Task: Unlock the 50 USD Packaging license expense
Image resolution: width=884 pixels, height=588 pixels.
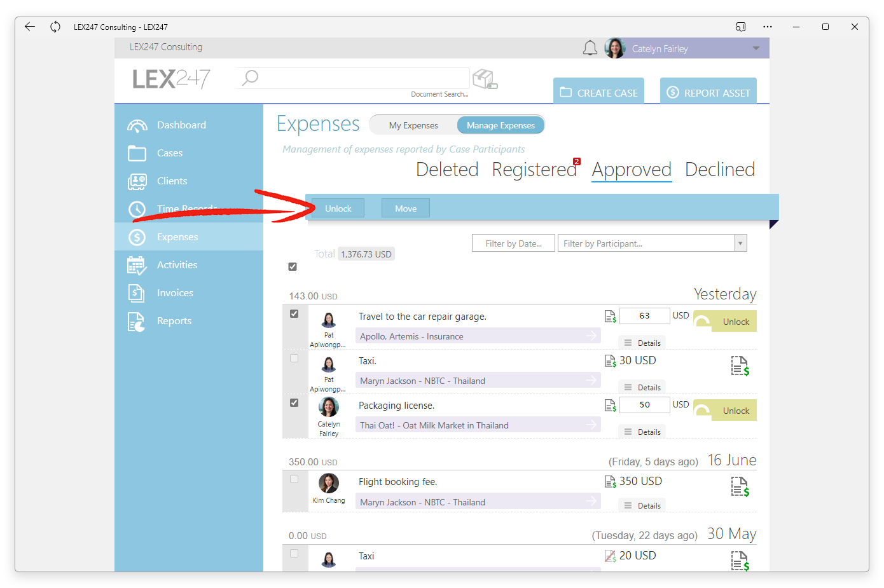Action: [725, 411]
